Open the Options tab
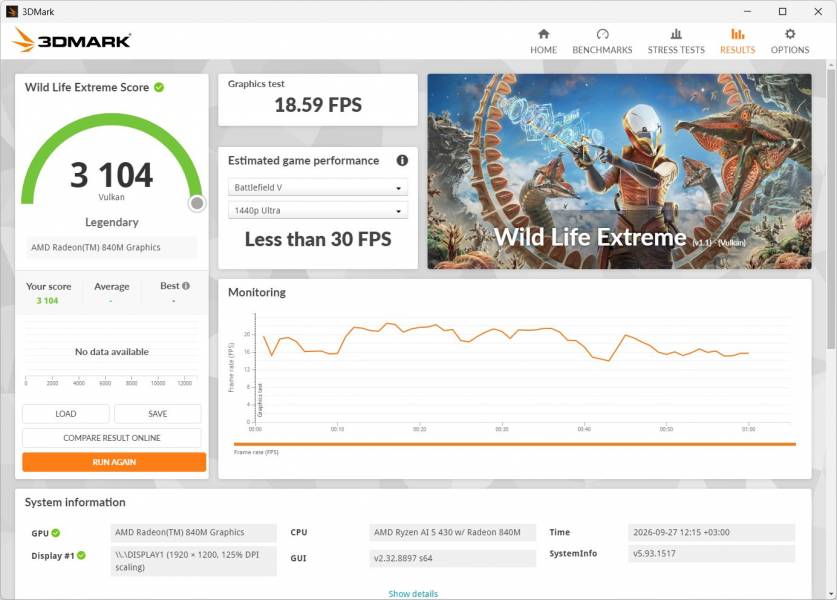Image resolution: width=837 pixels, height=600 pixels. point(789,42)
